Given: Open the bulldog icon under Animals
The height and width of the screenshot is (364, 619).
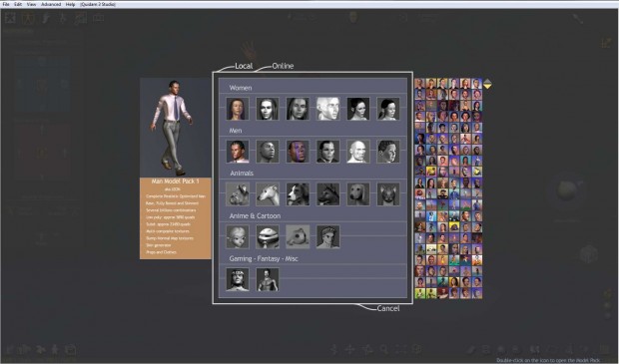Looking at the screenshot, I should tap(238, 194).
